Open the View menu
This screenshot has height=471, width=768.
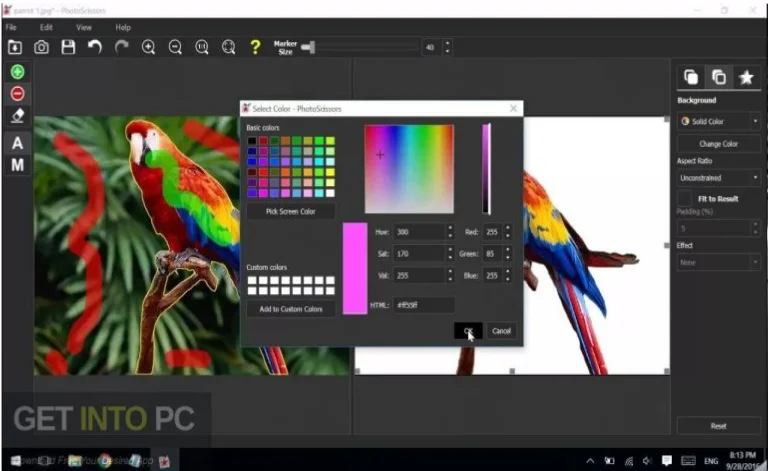point(84,27)
